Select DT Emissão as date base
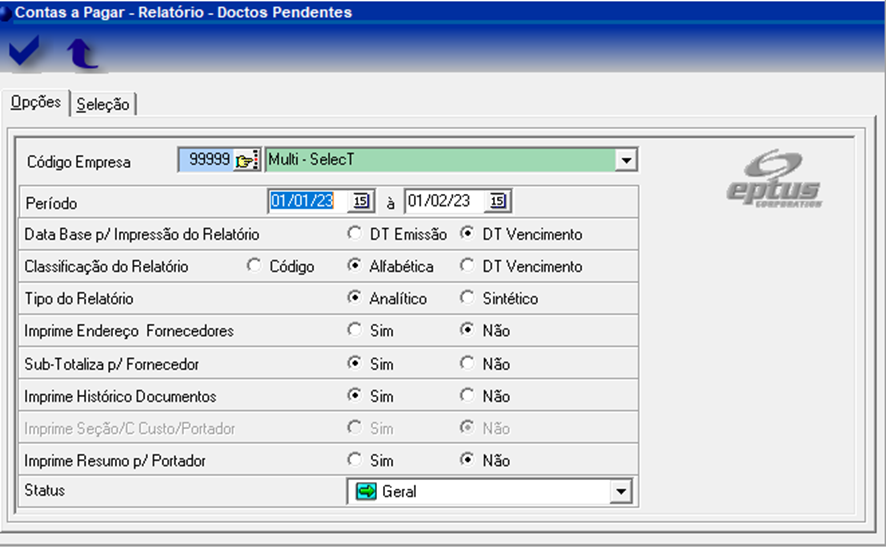This screenshot has width=886, height=548. pyautogui.click(x=354, y=235)
